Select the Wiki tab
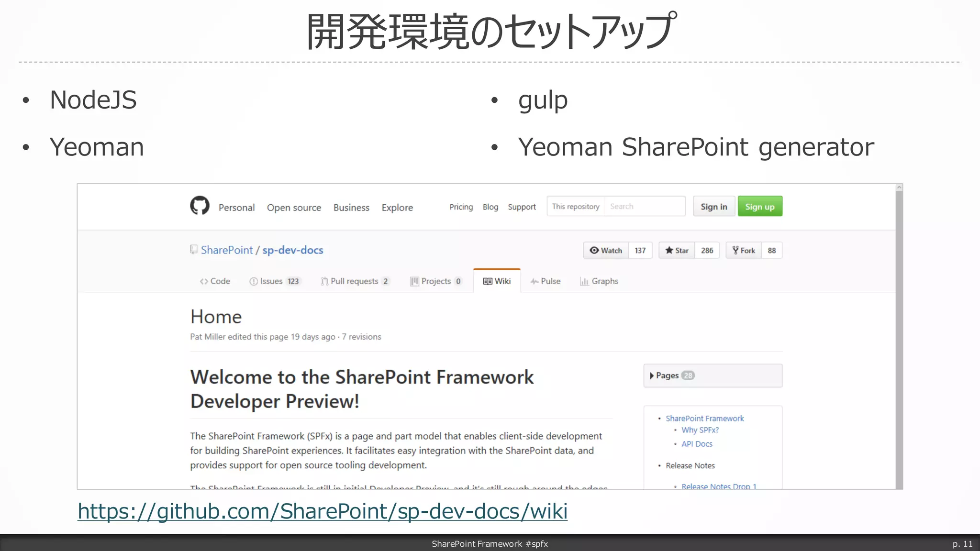This screenshot has height=551, width=980. 497,281
